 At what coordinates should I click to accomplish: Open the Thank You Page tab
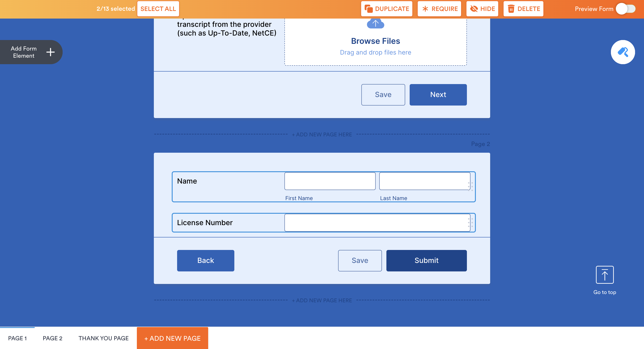click(104, 338)
